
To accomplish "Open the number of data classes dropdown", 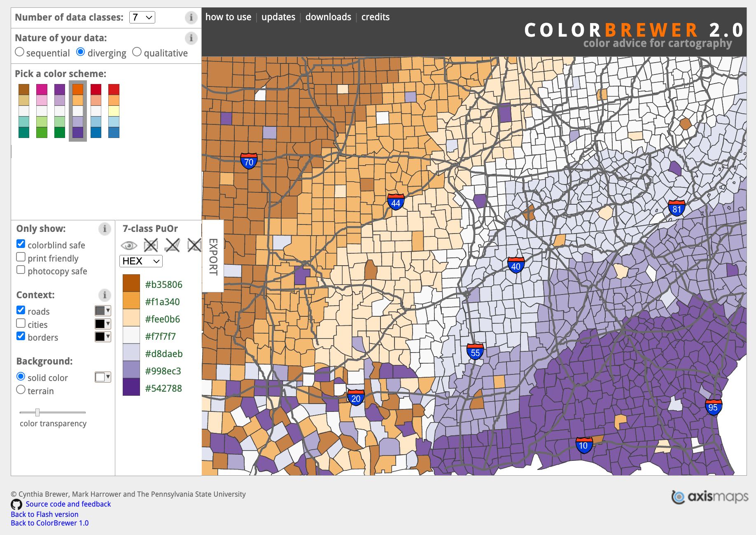I will [x=142, y=17].
